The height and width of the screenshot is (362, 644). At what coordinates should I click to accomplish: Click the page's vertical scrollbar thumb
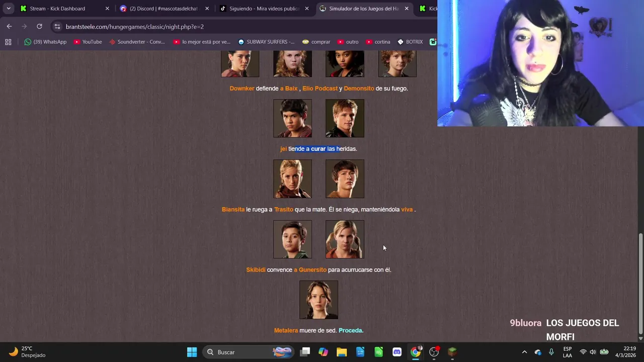(640, 283)
